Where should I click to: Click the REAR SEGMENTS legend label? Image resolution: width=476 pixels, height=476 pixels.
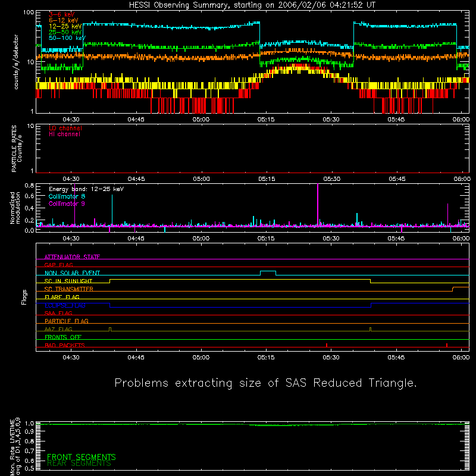click(x=79, y=464)
